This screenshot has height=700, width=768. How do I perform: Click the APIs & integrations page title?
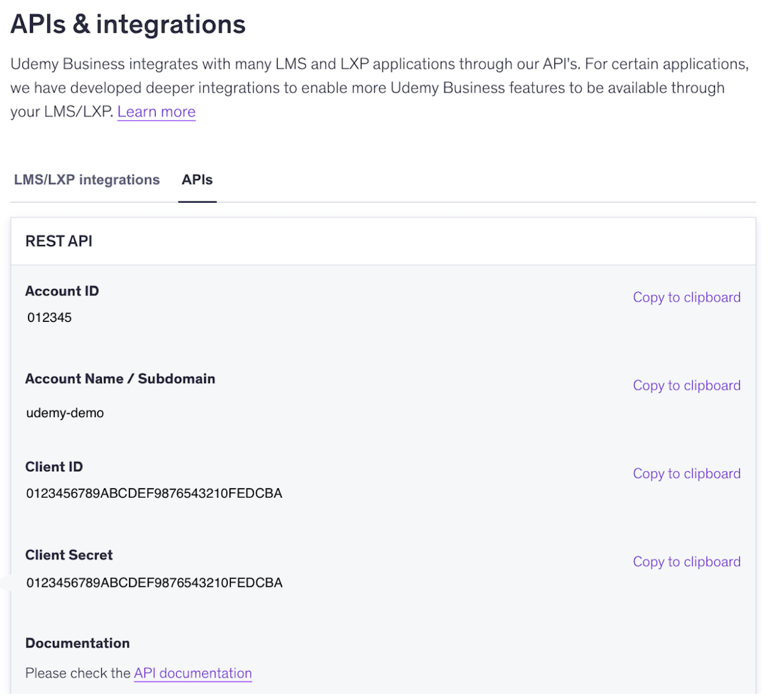click(128, 24)
